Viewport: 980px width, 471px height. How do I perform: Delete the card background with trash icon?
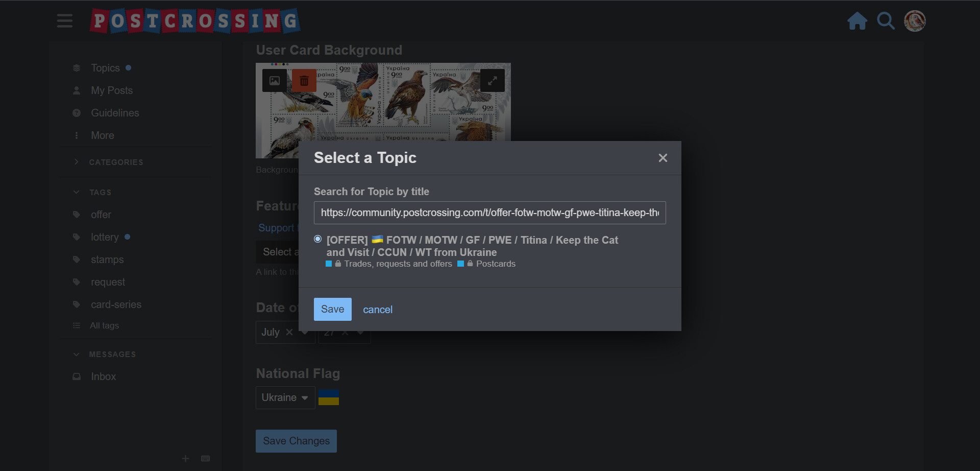click(x=304, y=81)
